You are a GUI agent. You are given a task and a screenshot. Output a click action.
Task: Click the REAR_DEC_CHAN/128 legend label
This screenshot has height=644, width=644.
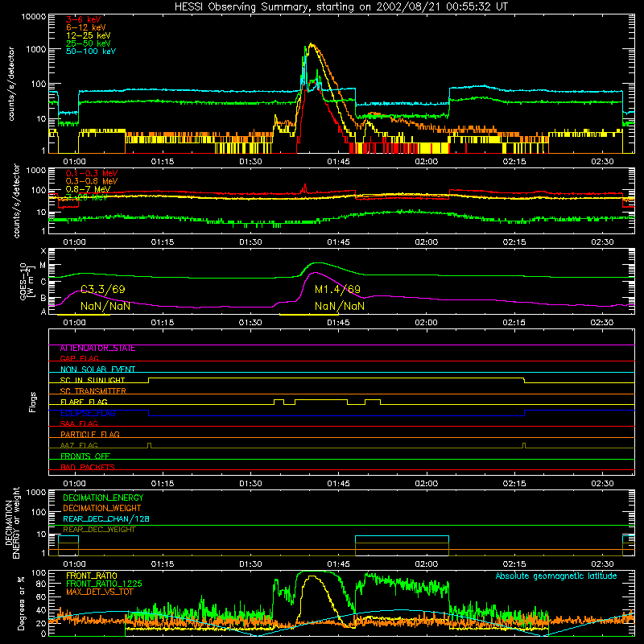106,519
